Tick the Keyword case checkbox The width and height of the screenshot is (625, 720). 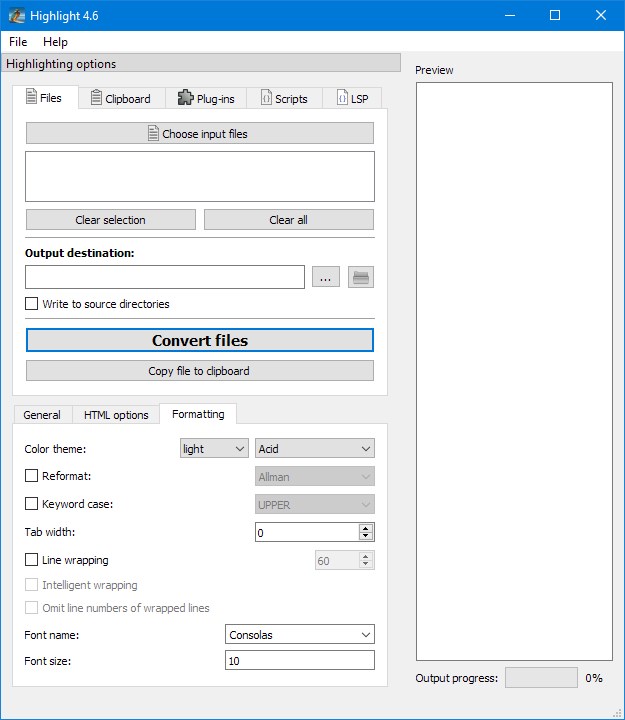pyautogui.click(x=32, y=505)
